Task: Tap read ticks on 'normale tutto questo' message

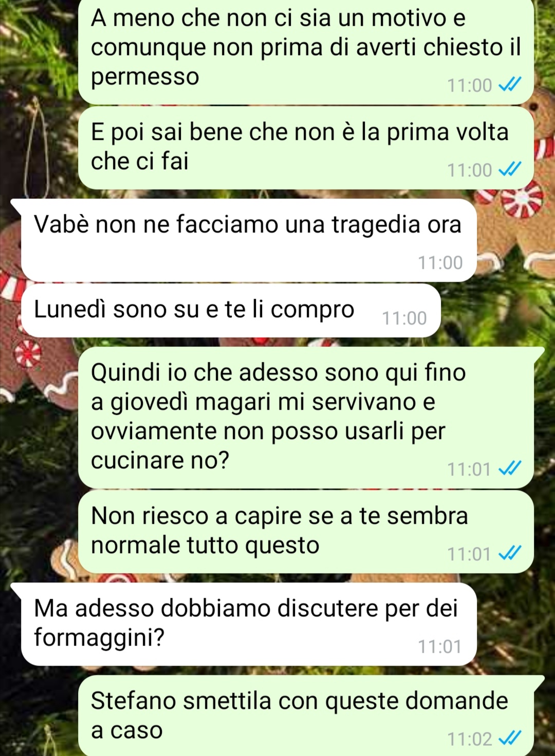Action: coord(511,552)
